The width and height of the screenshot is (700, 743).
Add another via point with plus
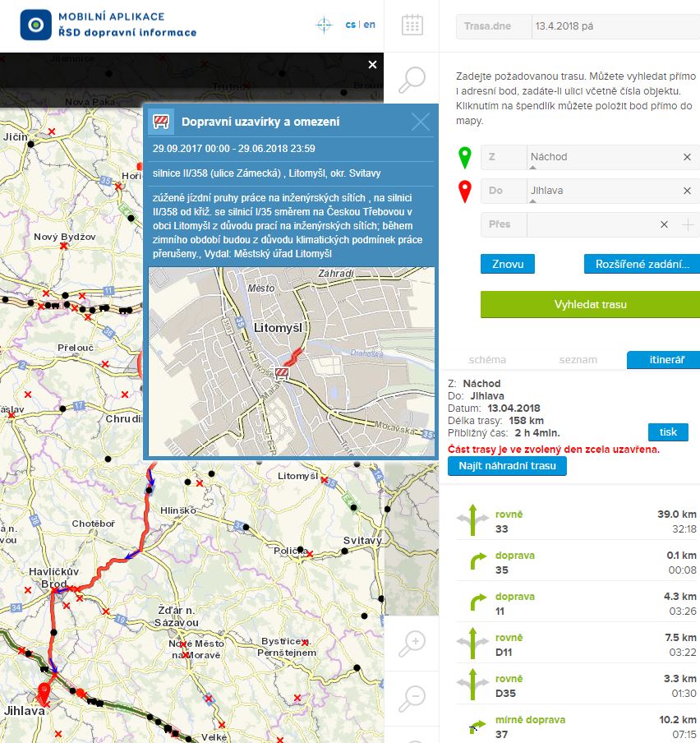pos(688,224)
